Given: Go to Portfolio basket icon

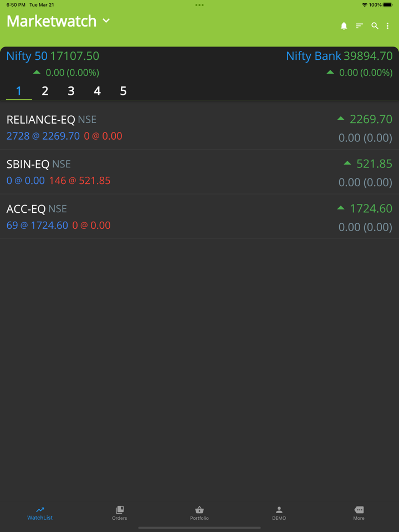Looking at the screenshot, I should (x=199, y=510).
